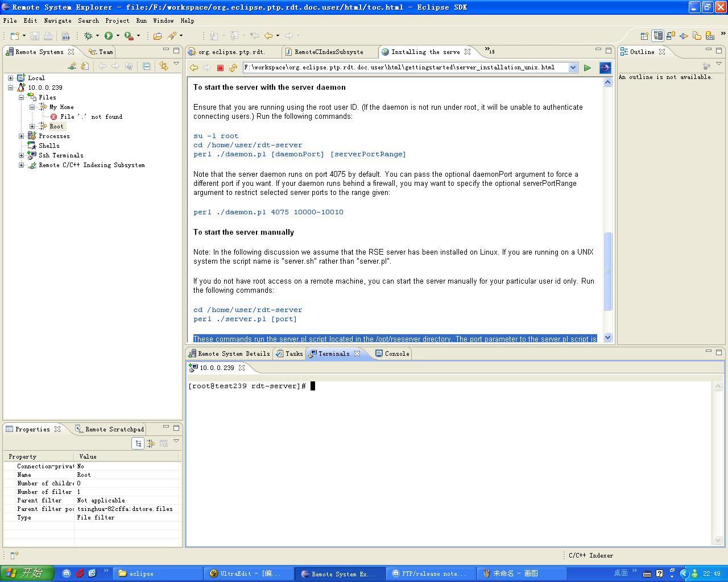
Task: Select the Remote System Explorer perspective icon
Action: click(657, 36)
